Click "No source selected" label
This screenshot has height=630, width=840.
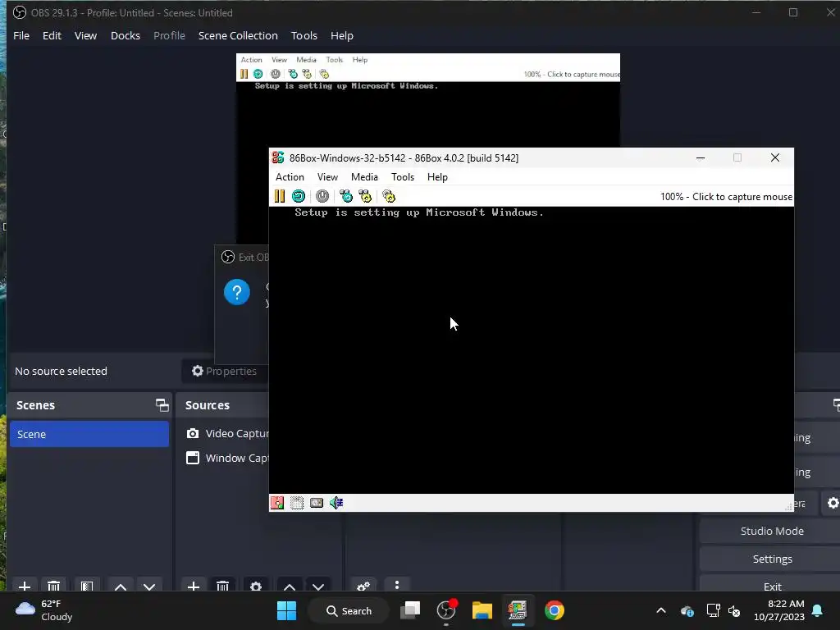61,371
